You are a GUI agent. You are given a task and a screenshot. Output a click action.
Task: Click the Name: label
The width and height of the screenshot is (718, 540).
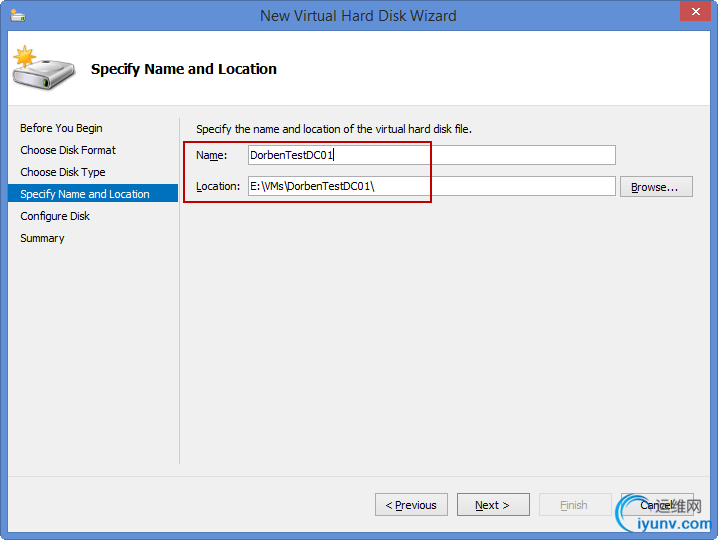coord(212,155)
